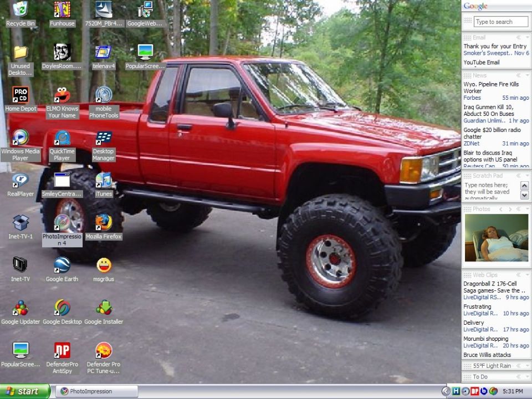The height and width of the screenshot is (399, 532).
Task: Click the DP tray icon
Action: (x=475, y=391)
